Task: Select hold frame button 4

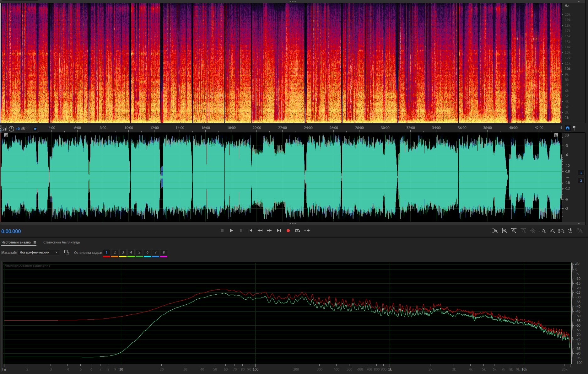Action: pyautogui.click(x=131, y=253)
